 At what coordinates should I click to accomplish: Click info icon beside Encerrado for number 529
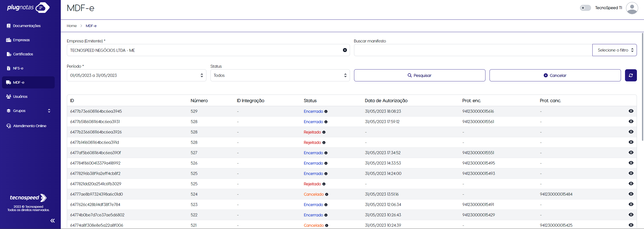pos(326,111)
